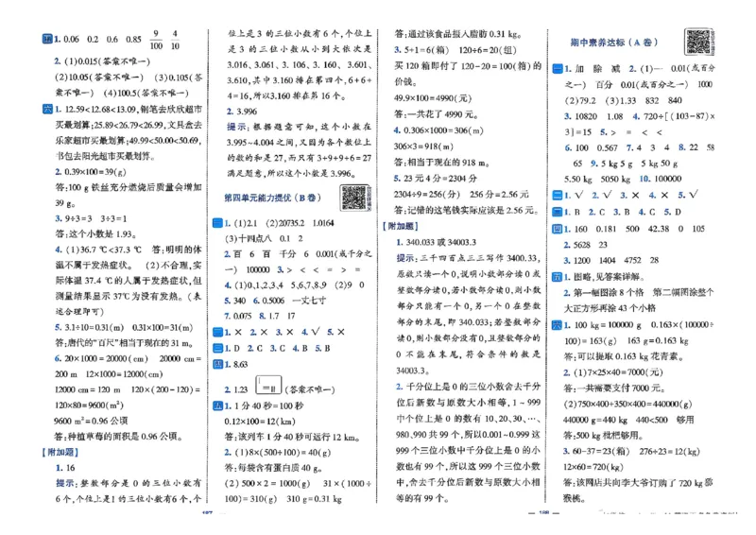Click the line '答:相当于现在的 918 m。'
The image size is (756, 535).
click(442, 163)
